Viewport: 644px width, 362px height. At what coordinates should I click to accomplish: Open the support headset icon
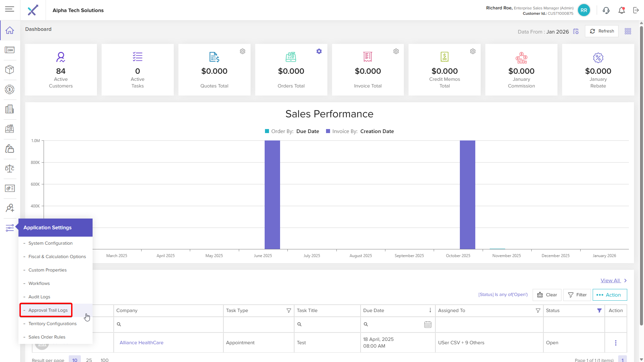point(606,10)
